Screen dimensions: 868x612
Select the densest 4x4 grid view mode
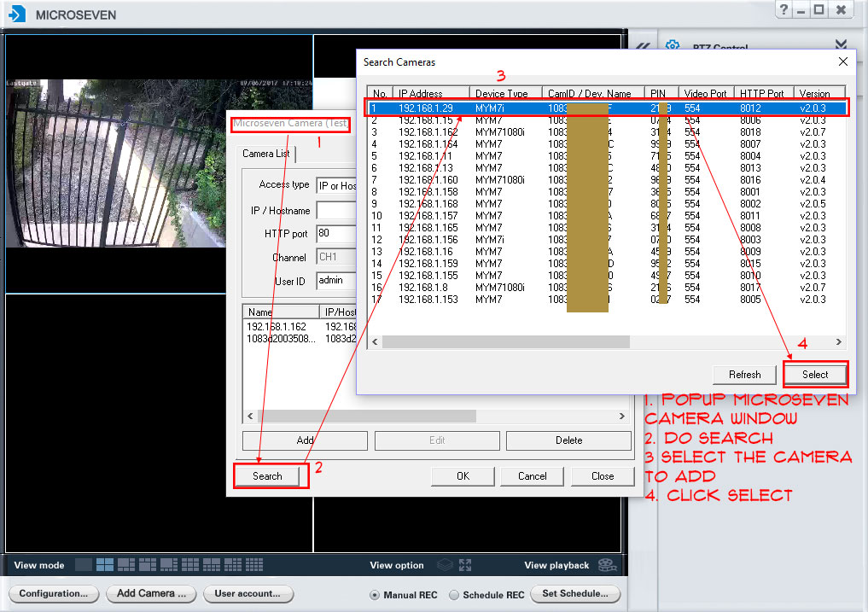pyautogui.click(x=254, y=565)
